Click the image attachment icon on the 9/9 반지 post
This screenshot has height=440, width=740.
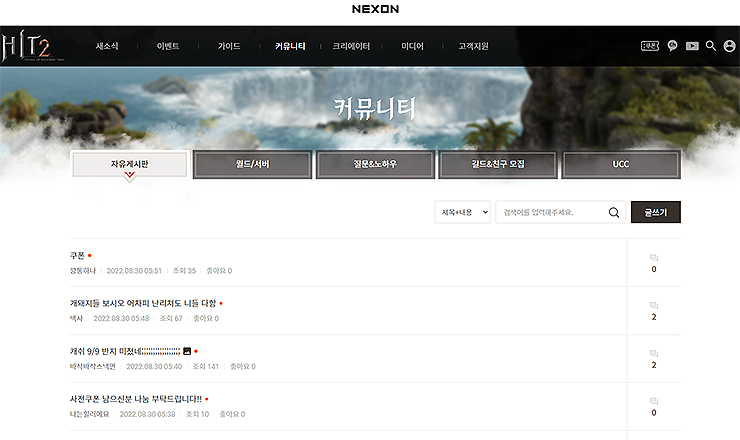pos(187,351)
